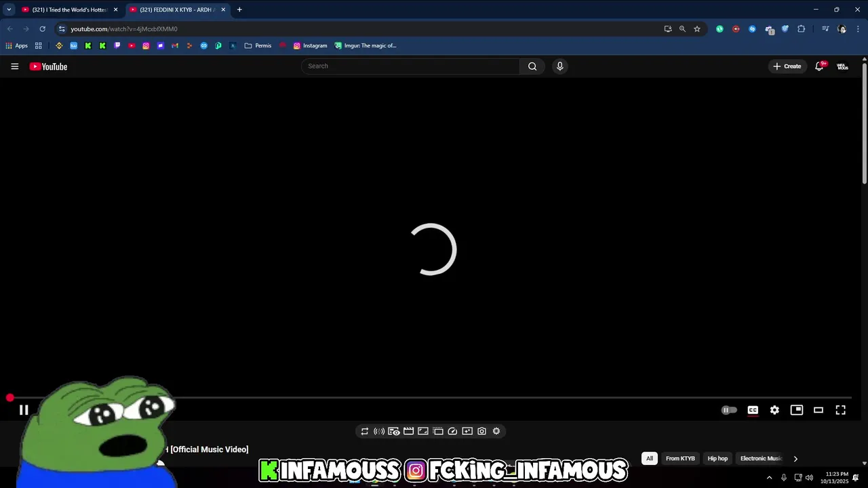Click the red round extension icon
Image resolution: width=868 pixels, height=488 pixels.
(x=736, y=29)
